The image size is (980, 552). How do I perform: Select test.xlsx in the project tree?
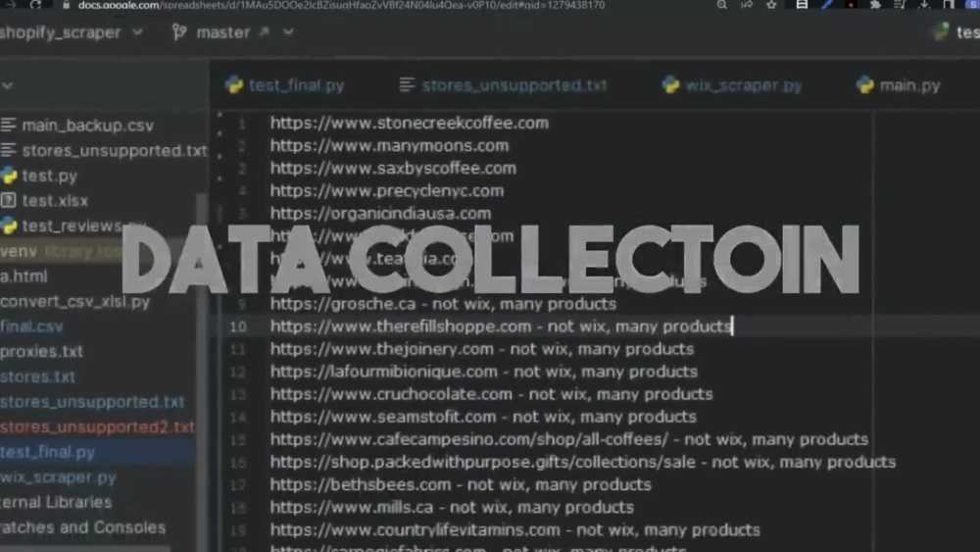[x=44, y=201]
